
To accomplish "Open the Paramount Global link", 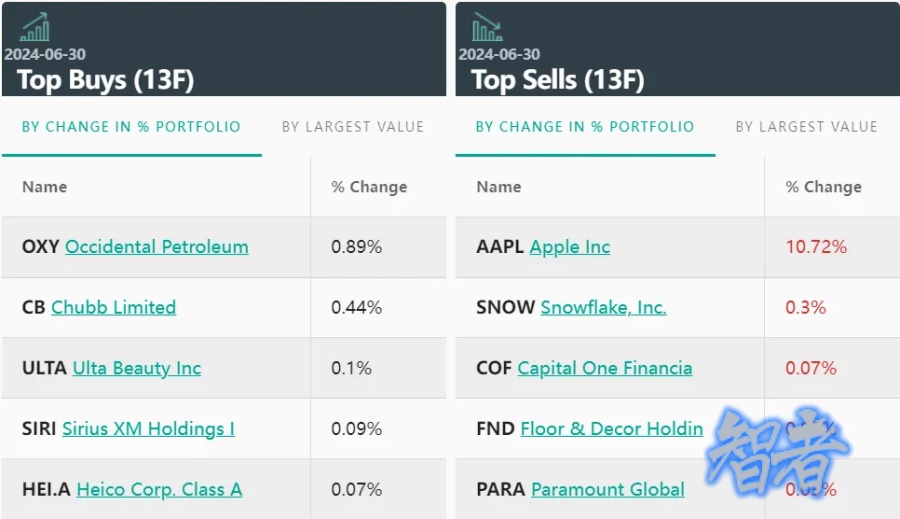I will (x=608, y=489).
